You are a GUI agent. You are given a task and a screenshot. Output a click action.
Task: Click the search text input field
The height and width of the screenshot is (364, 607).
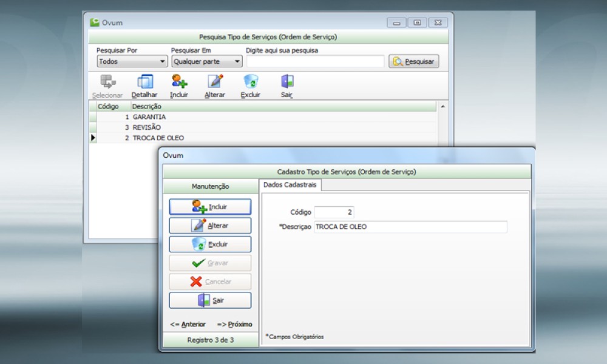tap(315, 61)
